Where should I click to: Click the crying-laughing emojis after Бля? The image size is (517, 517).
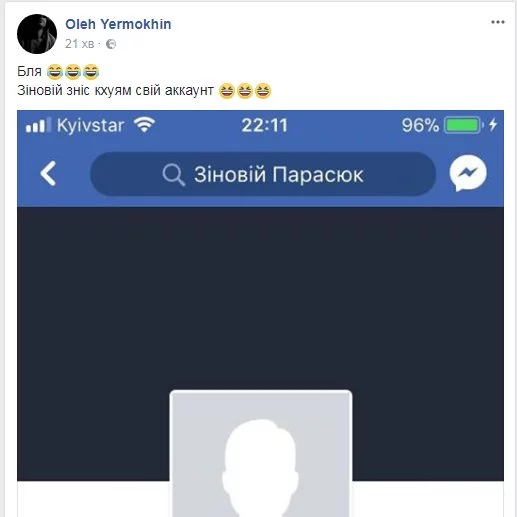[73, 72]
